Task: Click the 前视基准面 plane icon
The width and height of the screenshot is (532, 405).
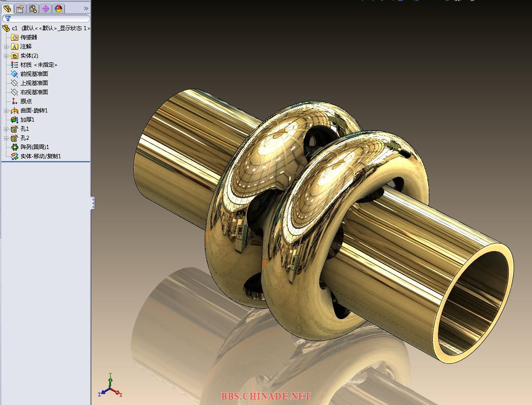Action: (14, 74)
